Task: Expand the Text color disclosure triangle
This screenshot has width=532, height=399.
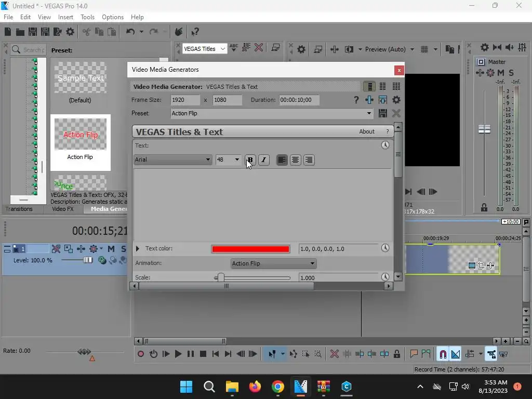Action: (137, 249)
